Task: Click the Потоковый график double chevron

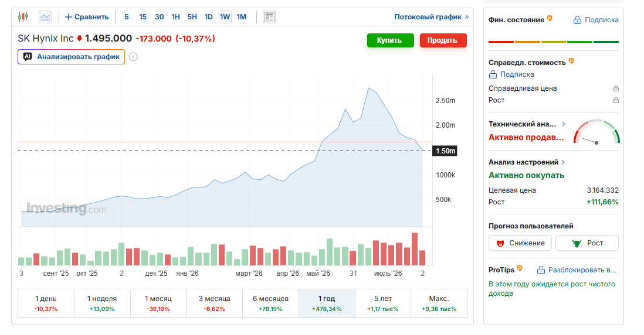Action: point(466,17)
